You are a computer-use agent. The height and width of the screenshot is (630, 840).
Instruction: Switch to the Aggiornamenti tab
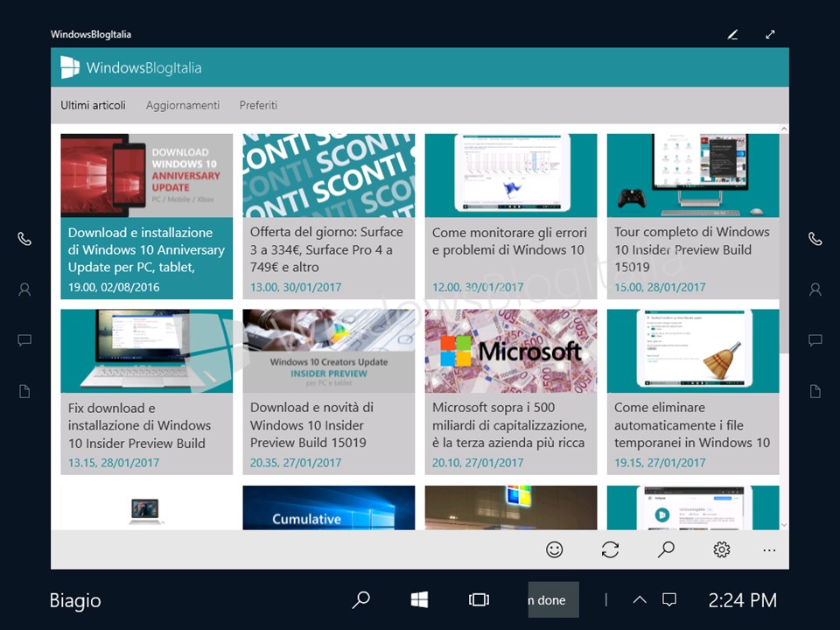183,106
